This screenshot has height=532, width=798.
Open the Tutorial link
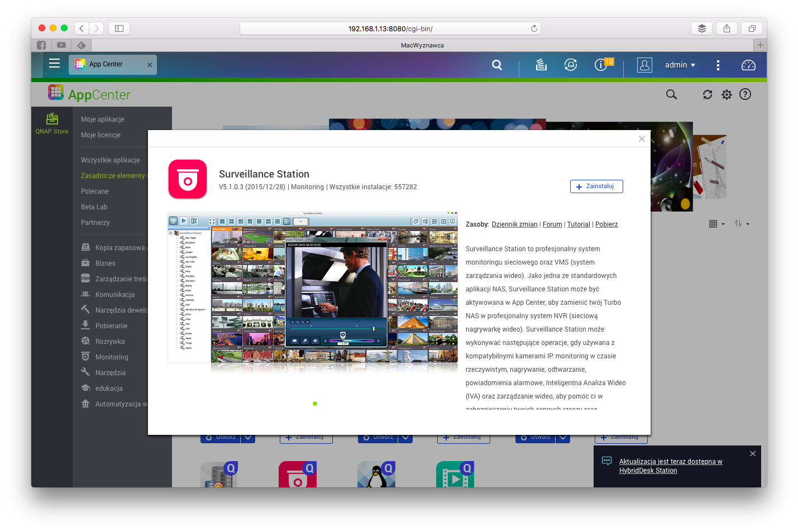(579, 224)
